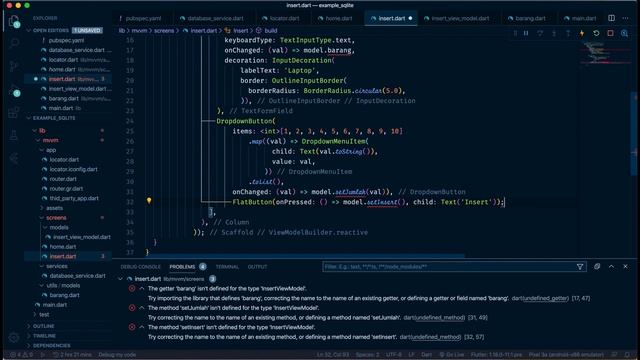
Task: Click the editor horizontal scrollbar
Action: point(306,256)
